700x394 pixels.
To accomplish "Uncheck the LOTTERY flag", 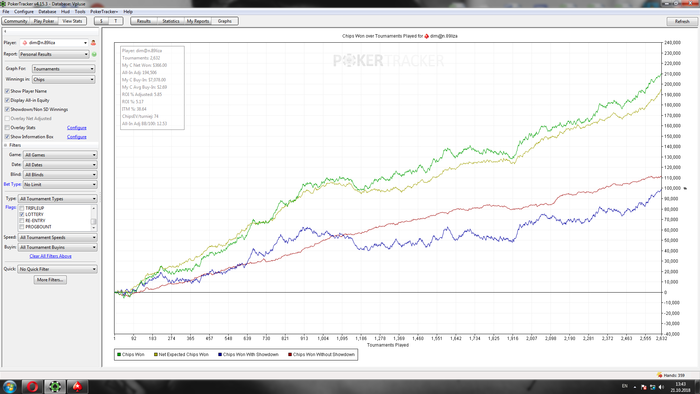I will (x=21, y=215).
